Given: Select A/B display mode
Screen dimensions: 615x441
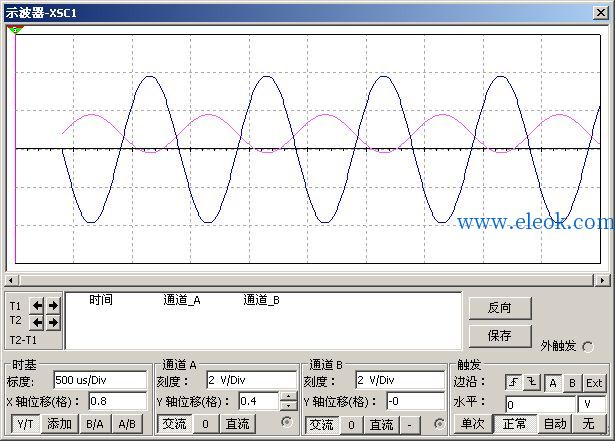Looking at the screenshot, I should pyautogui.click(x=127, y=424).
